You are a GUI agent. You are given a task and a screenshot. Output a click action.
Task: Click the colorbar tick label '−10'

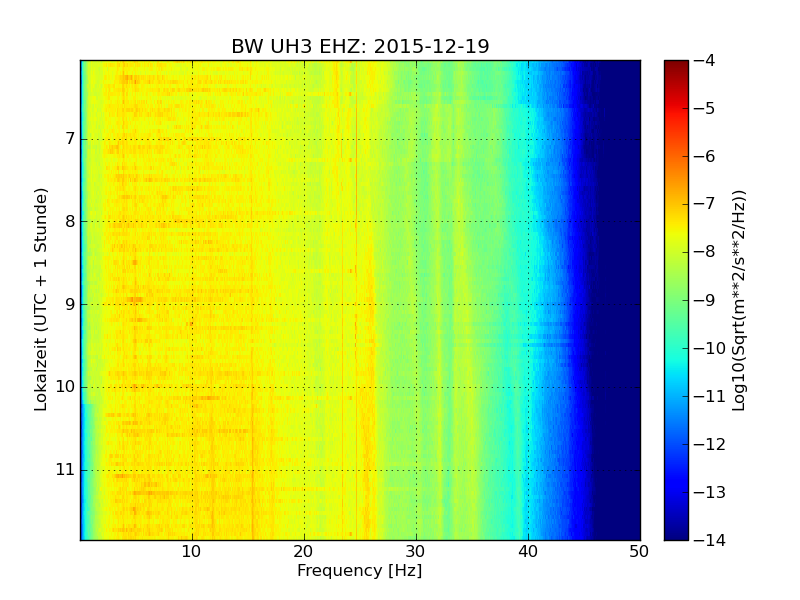tap(710, 348)
